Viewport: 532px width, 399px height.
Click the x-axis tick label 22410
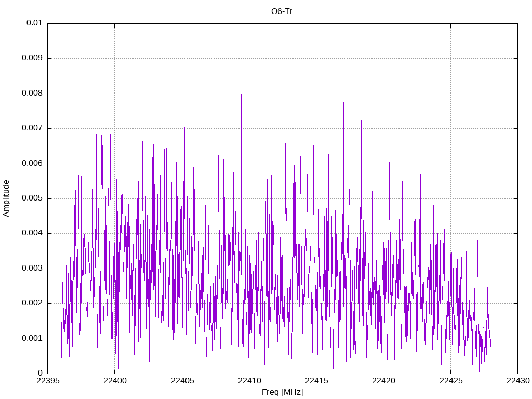(x=249, y=381)
